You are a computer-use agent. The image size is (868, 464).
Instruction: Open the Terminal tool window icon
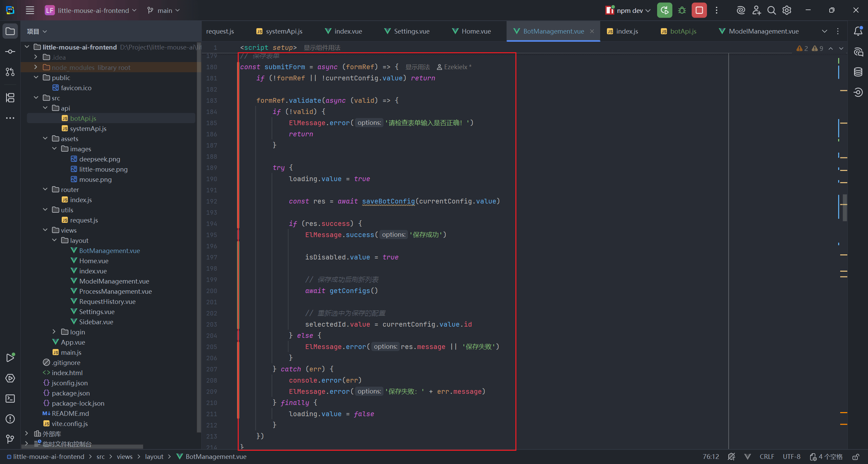point(10,399)
